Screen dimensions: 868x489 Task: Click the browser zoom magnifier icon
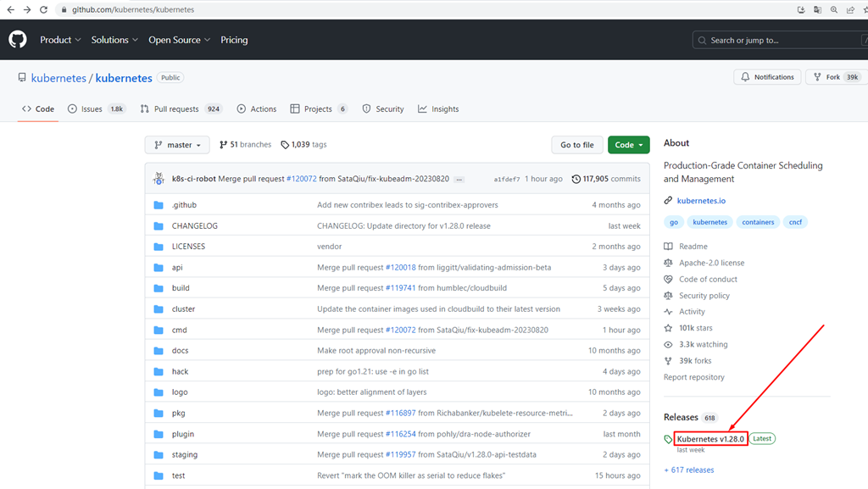click(x=834, y=9)
